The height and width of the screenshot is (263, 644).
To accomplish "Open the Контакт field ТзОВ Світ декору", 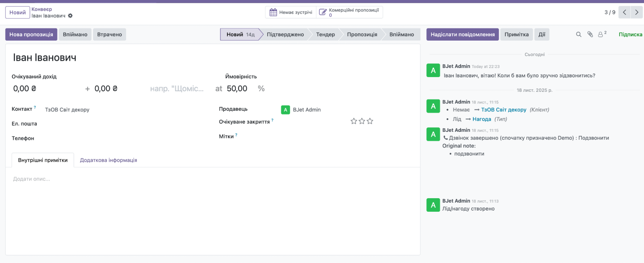I will pyautogui.click(x=67, y=110).
